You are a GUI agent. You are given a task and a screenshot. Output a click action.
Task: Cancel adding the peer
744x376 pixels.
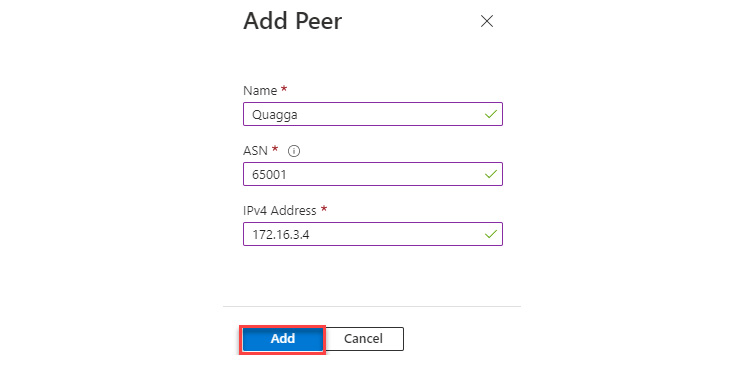tap(363, 339)
